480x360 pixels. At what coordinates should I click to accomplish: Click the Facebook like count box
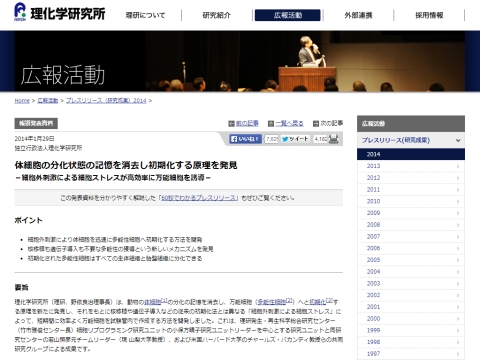pos(272,139)
